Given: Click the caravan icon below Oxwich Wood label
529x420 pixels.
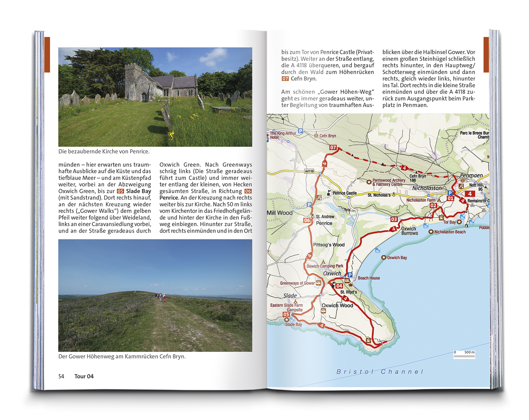Looking at the screenshot, I should (323, 311).
